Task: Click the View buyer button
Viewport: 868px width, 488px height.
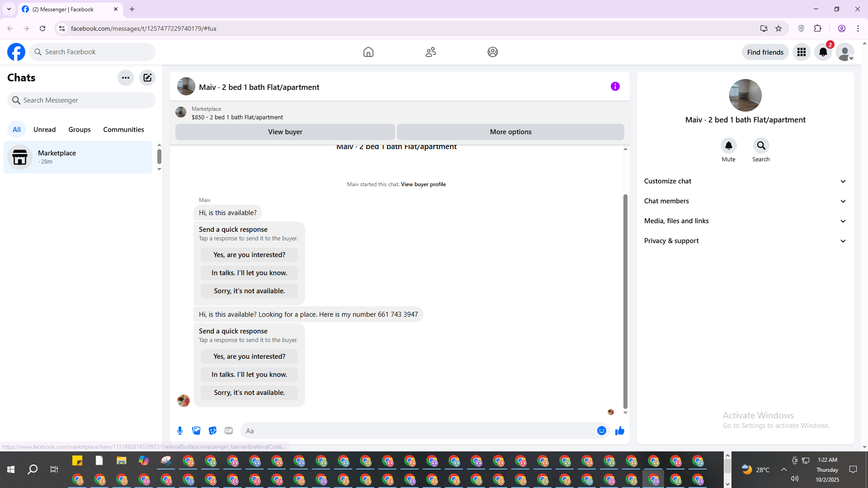Action: coord(285,132)
